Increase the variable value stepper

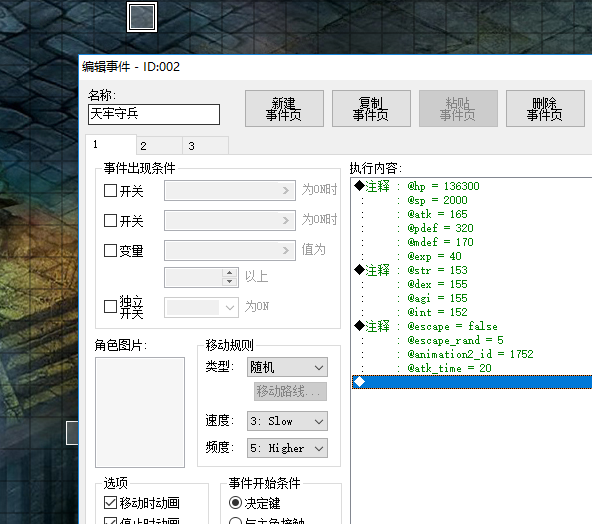[x=230, y=273]
